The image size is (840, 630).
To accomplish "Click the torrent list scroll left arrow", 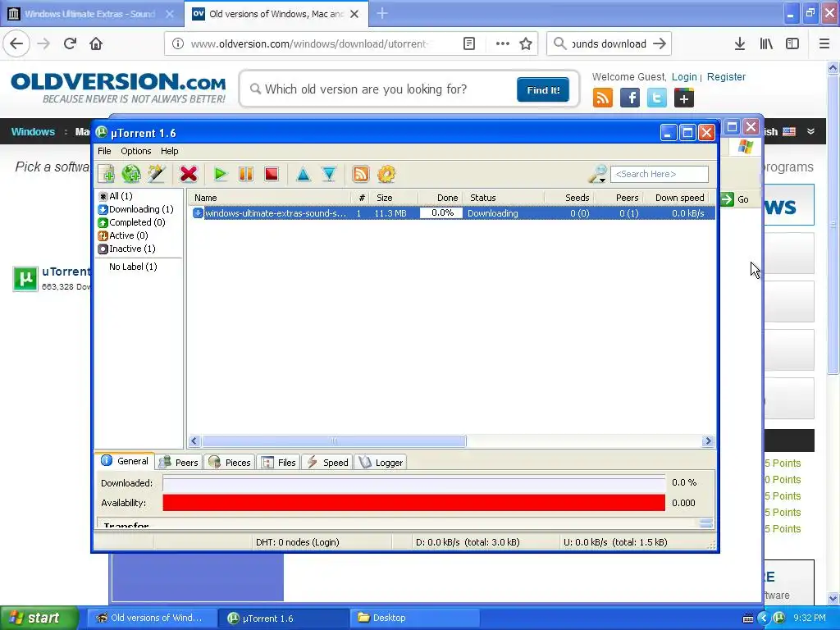I will tap(194, 441).
